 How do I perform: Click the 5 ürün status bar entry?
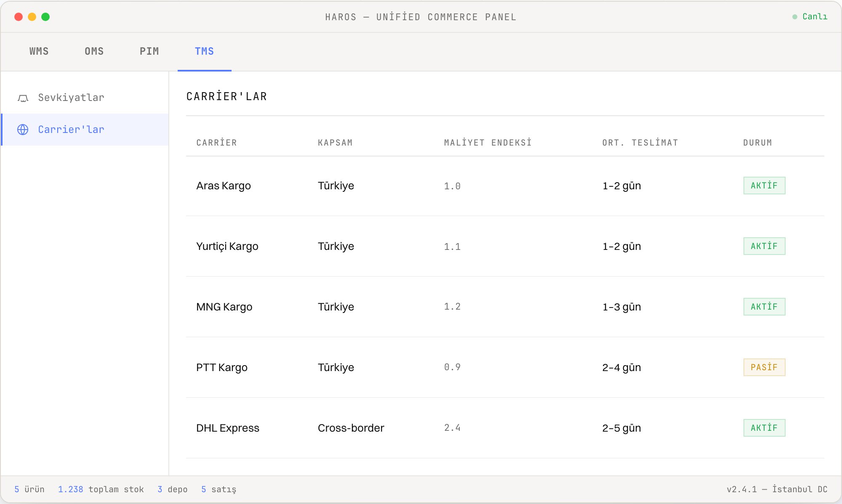point(29,489)
